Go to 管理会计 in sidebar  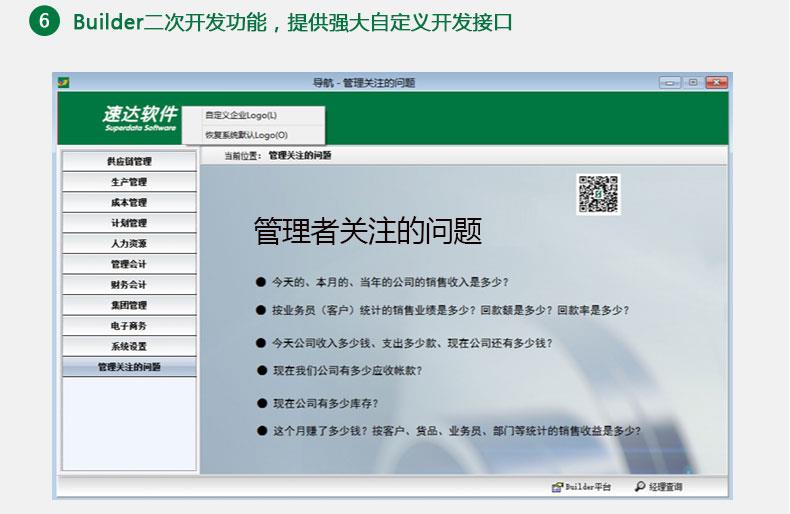click(129, 264)
